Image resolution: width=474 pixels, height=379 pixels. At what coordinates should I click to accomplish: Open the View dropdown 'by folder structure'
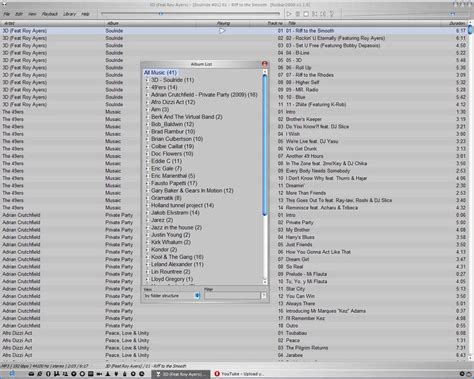(x=172, y=296)
